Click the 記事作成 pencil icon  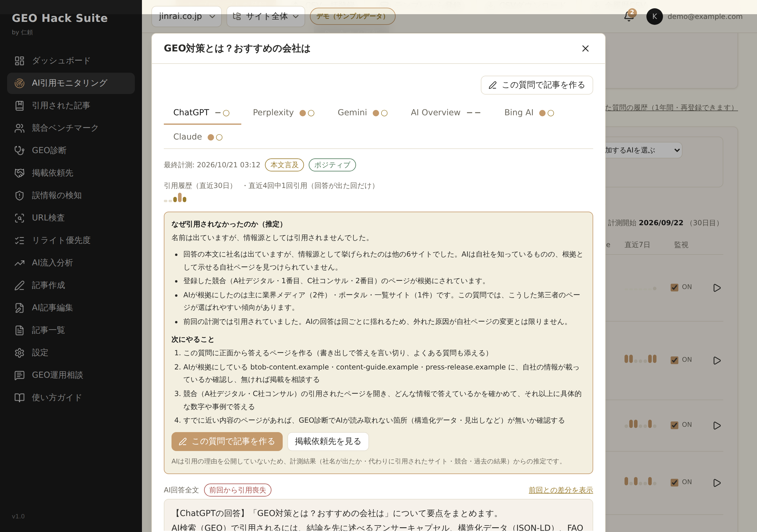pyautogui.click(x=20, y=285)
